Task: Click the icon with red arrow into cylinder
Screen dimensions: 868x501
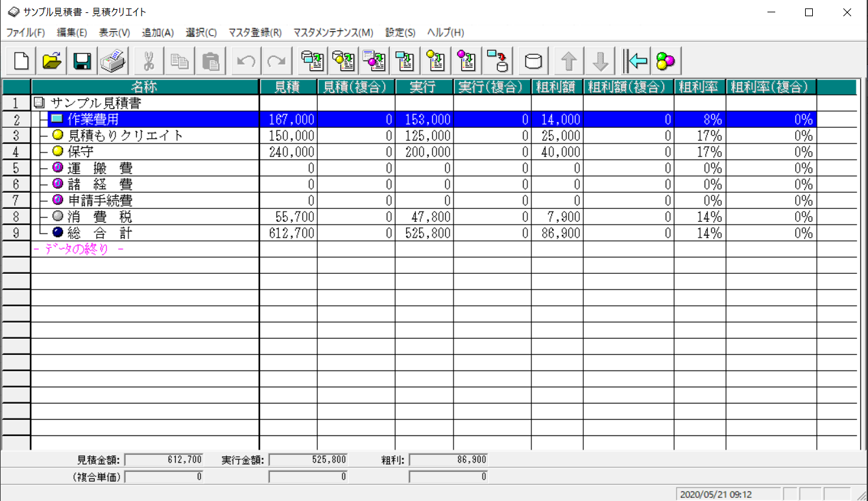Action: click(x=498, y=62)
